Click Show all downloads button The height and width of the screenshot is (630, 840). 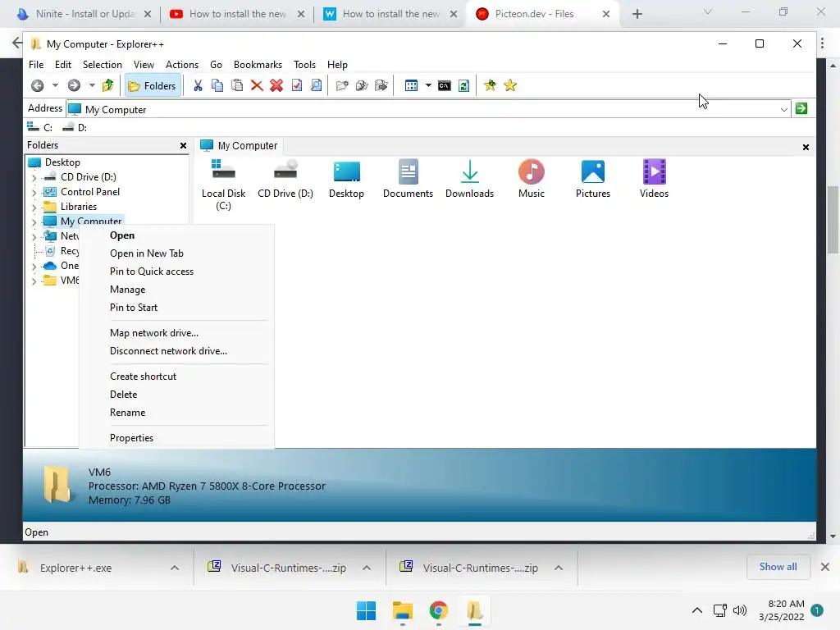tap(778, 567)
